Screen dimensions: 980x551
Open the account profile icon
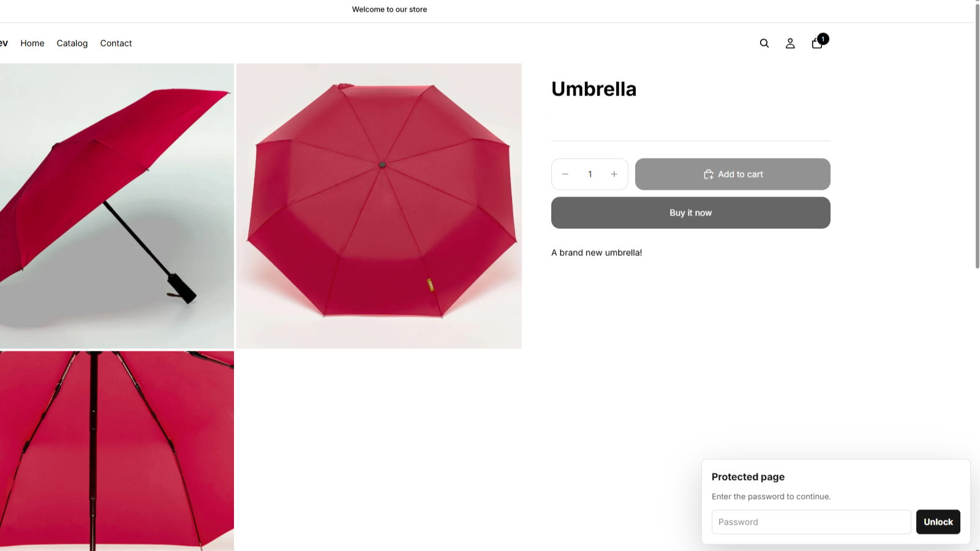pyautogui.click(x=790, y=43)
